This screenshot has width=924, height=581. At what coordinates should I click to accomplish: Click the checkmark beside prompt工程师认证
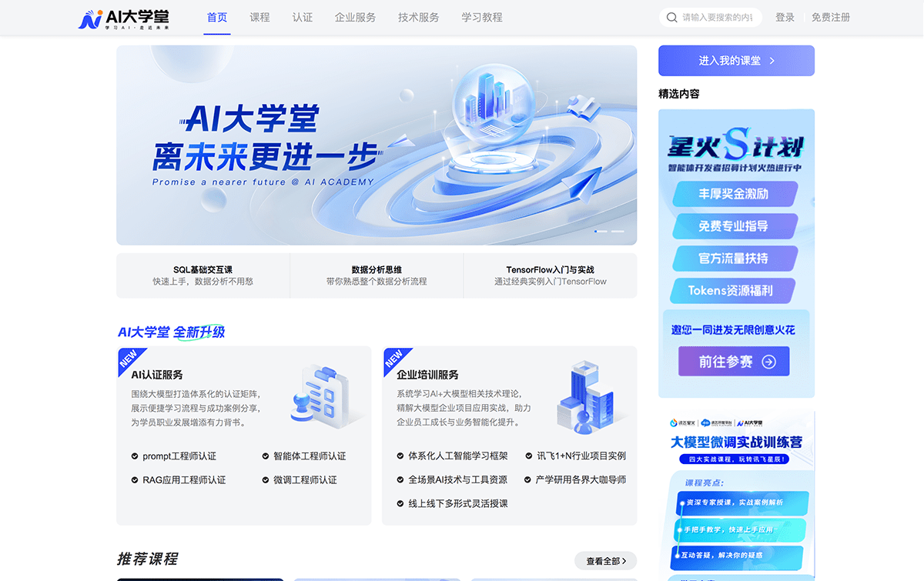(x=134, y=456)
